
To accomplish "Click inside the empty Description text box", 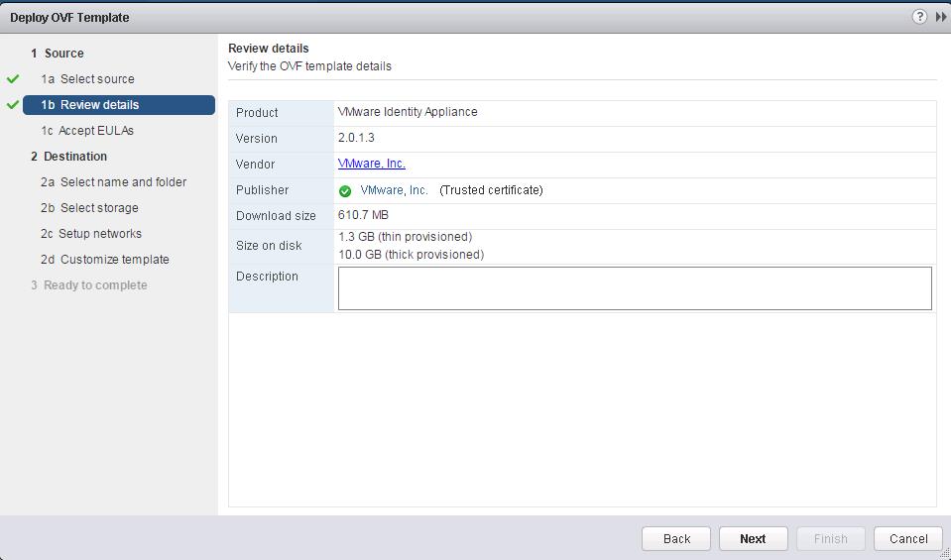I will [635, 288].
